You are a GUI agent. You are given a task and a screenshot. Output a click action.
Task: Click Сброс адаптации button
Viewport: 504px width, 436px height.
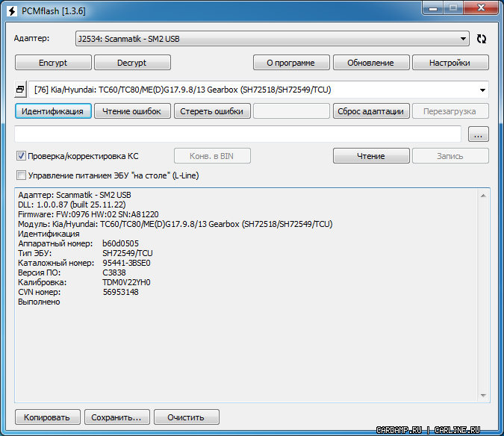(x=371, y=111)
